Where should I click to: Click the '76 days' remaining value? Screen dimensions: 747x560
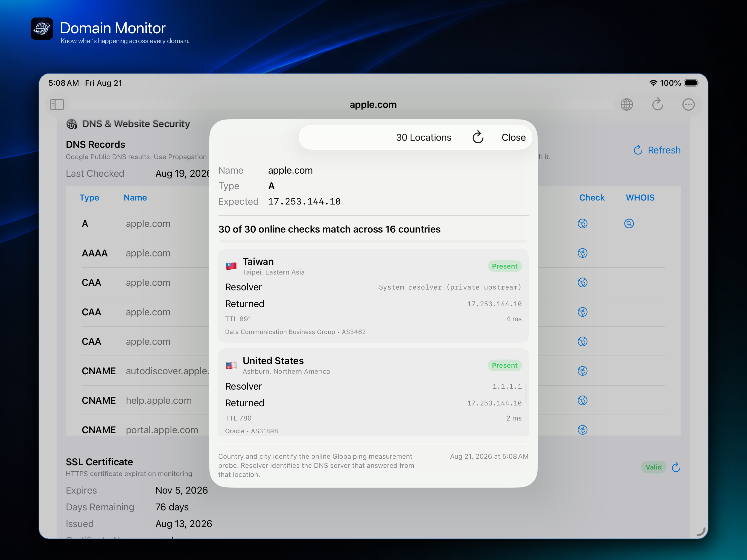click(x=172, y=507)
